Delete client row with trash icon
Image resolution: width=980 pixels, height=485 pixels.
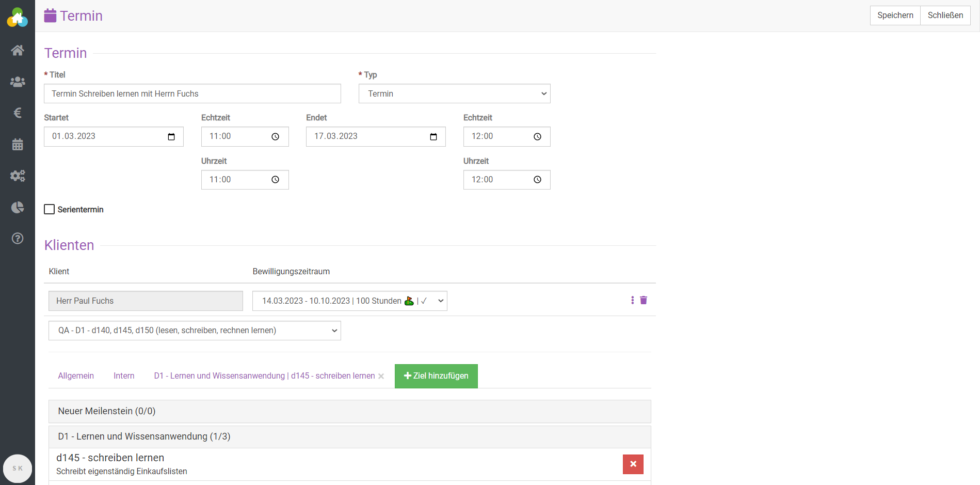point(644,300)
